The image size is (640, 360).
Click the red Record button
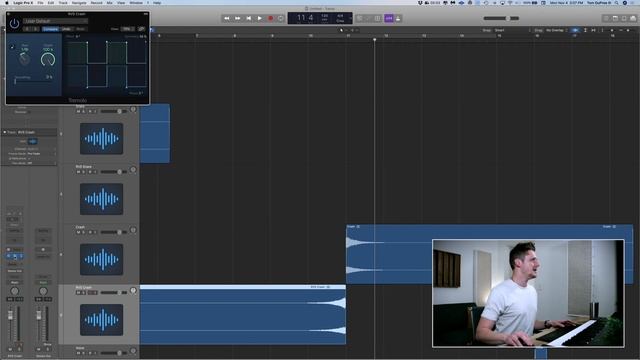coord(270,18)
